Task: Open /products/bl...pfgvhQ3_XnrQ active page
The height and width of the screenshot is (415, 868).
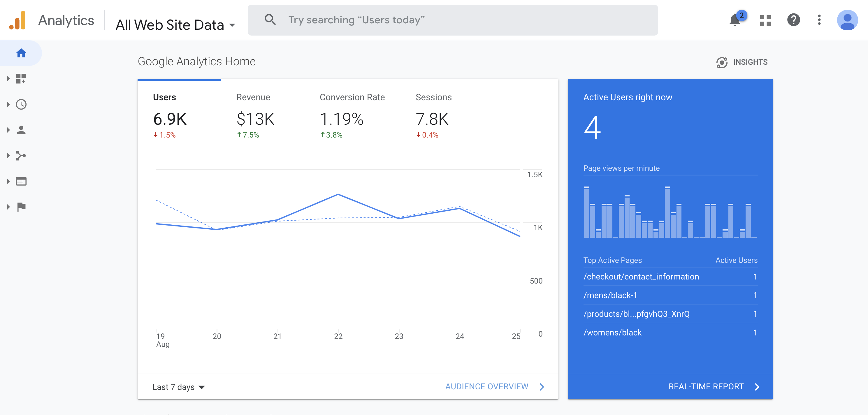Action: click(636, 314)
